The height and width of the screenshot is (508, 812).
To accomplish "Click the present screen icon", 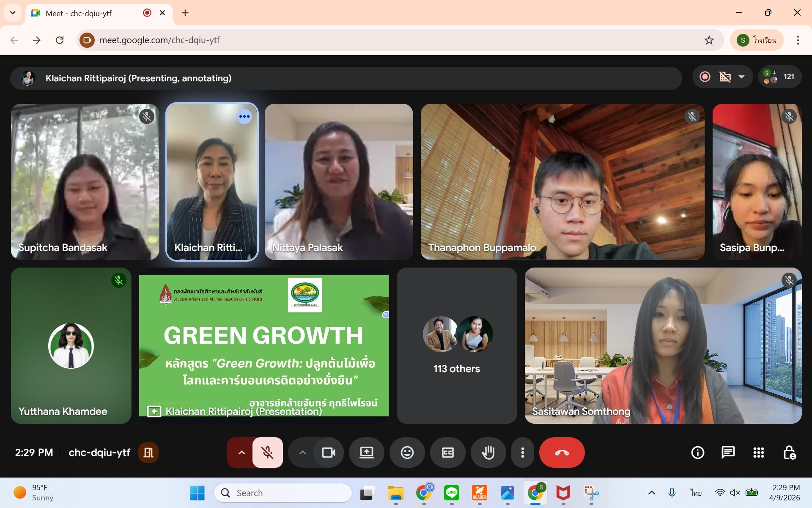I will [366, 453].
